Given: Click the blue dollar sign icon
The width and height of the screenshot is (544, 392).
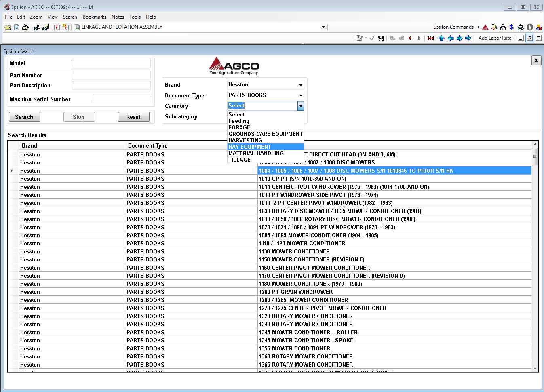Looking at the screenshot, I should tap(512, 27).
